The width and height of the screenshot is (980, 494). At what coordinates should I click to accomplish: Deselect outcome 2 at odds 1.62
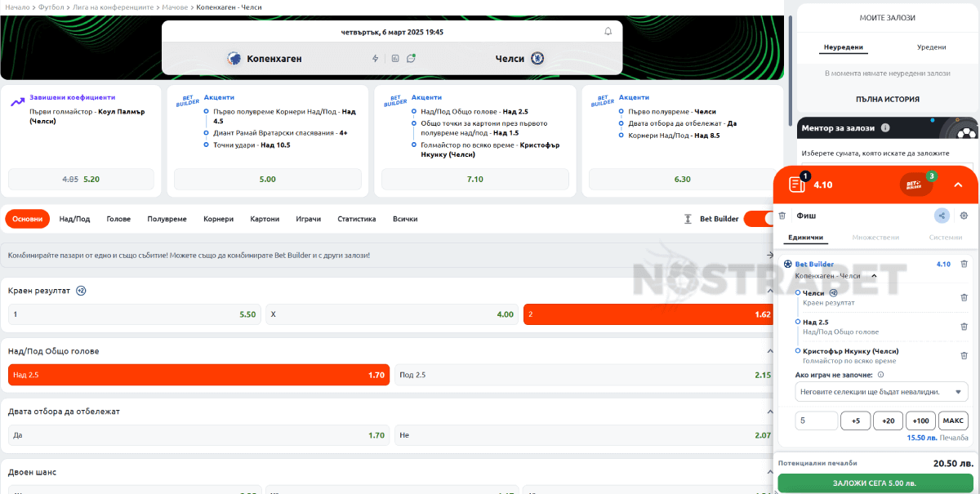click(649, 314)
